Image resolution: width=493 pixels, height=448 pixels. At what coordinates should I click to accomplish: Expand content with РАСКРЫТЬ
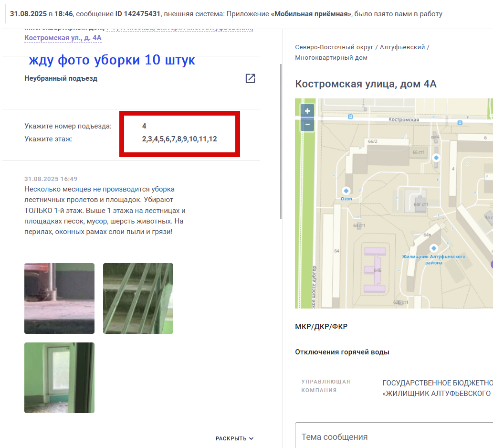pos(234,438)
